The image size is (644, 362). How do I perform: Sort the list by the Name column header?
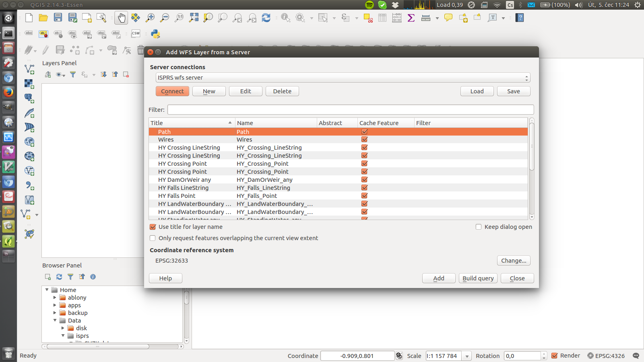click(x=276, y=123)
